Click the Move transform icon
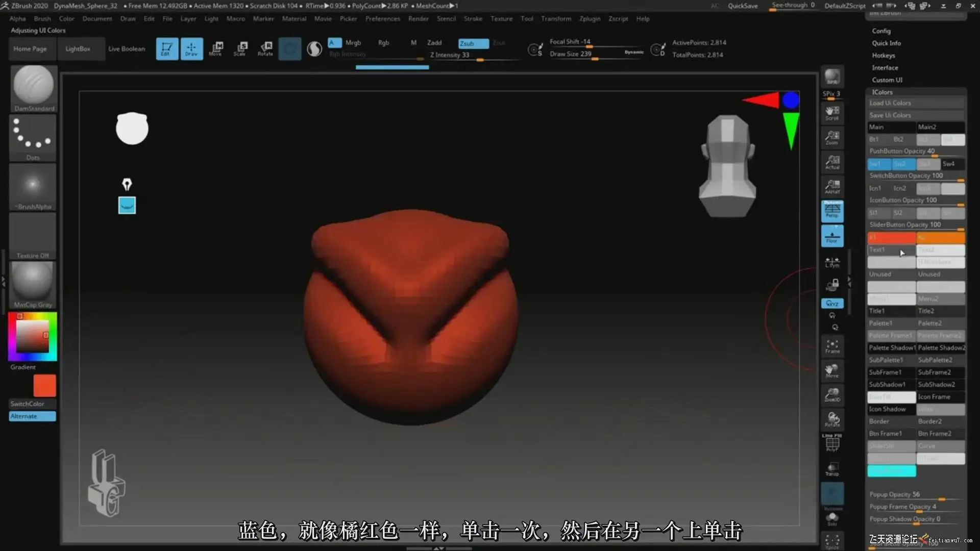The image size is (980, 551). [216, 48]
